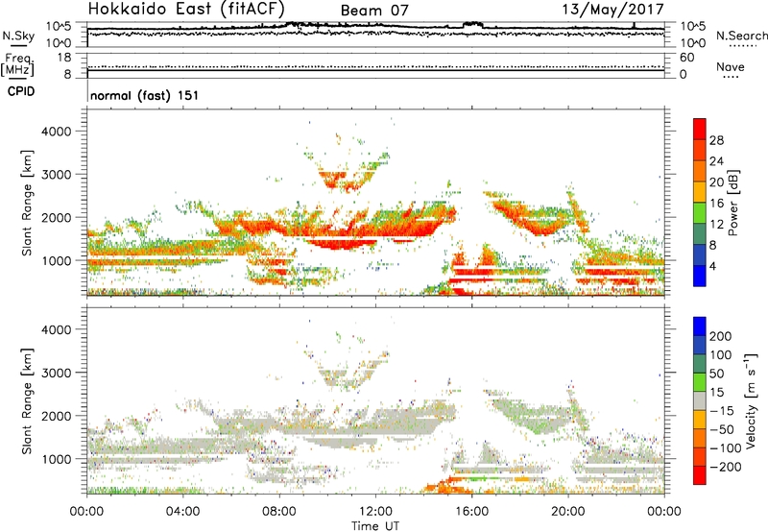Click the '200' velocity colorbar tick

(721, 336)
